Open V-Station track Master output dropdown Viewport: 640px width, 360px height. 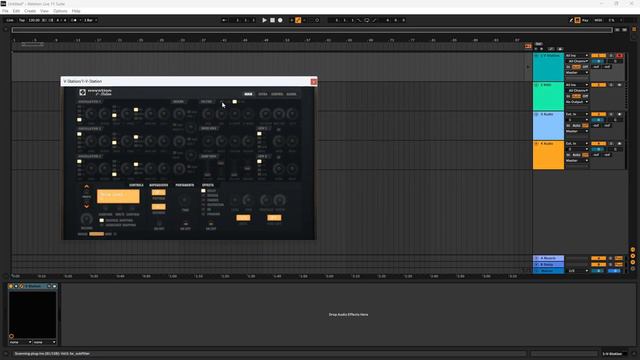577,73
